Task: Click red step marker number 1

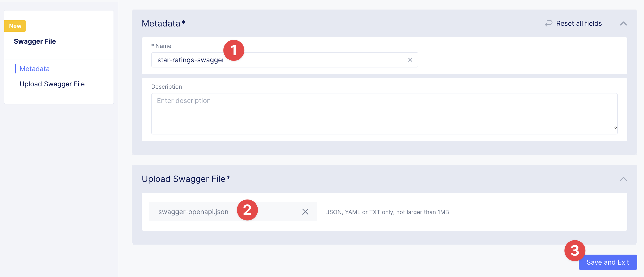Action: pos(234,50)
